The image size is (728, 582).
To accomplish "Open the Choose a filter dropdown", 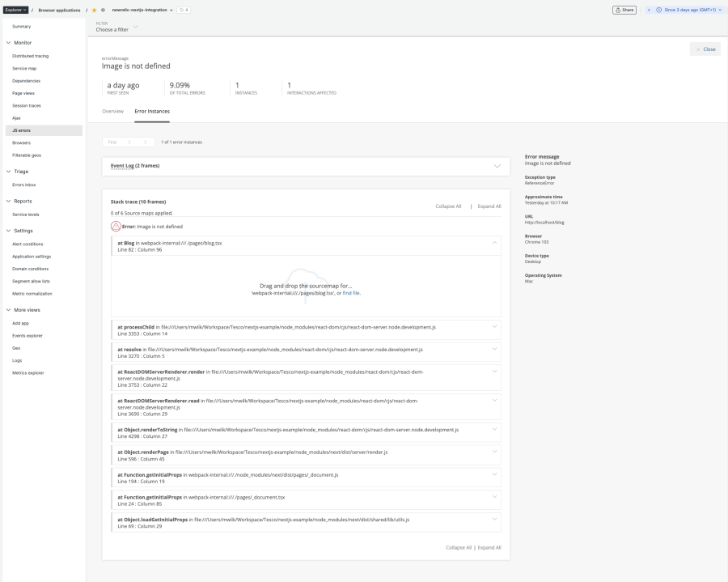I will 117,27.
